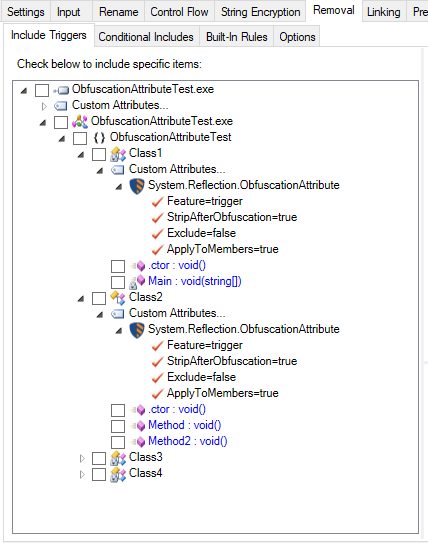Collapse Class2's System.Reflection.ObfuscationAttribute node
Viewport: 428px width, 543px height.
coord(119,330)
